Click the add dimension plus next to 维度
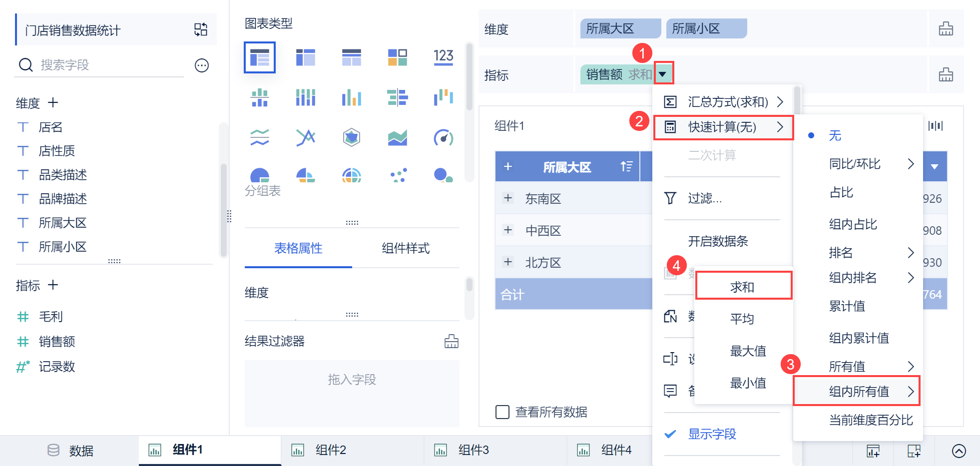The image size is (980, 466). 53,102
